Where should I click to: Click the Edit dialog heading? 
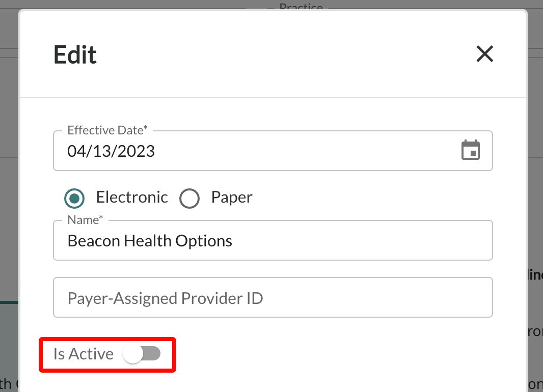75,54
